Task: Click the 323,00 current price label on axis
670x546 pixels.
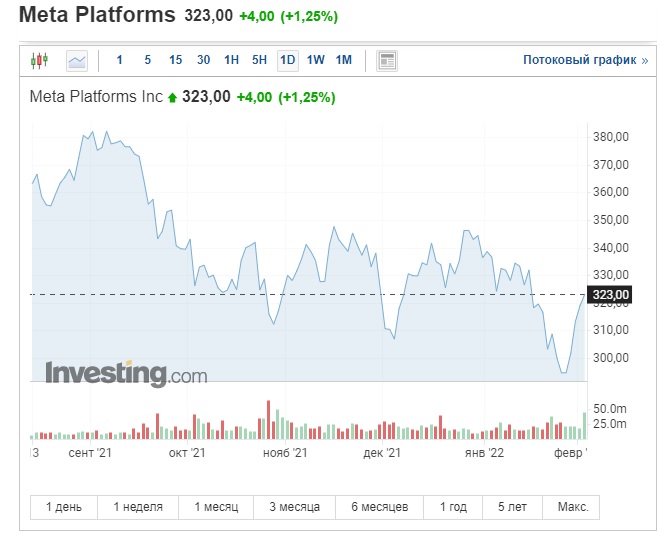Action: pyautogui.click(x=611, y=295)
